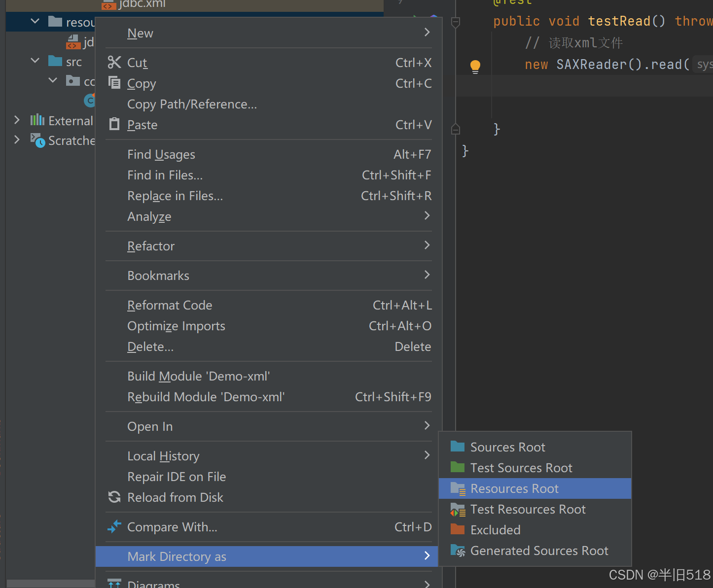
Task: Click the fold end marker near closing brace
Action: point(456,129)
